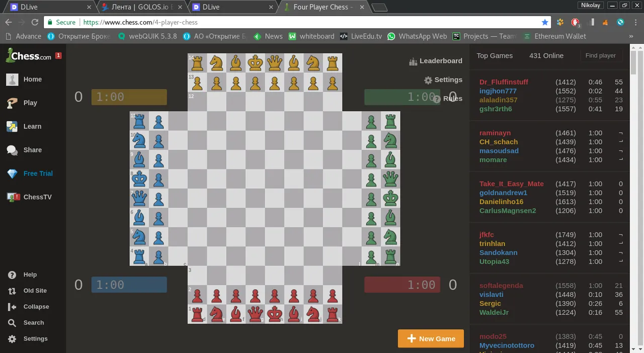The width and height of the screenshot is (644, 353).
Task: Open player raminayn in the list
Action: tap(495, 133)
